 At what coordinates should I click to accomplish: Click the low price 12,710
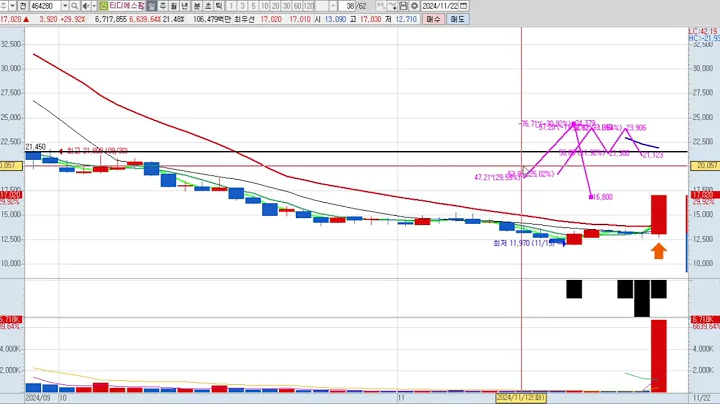406,19
